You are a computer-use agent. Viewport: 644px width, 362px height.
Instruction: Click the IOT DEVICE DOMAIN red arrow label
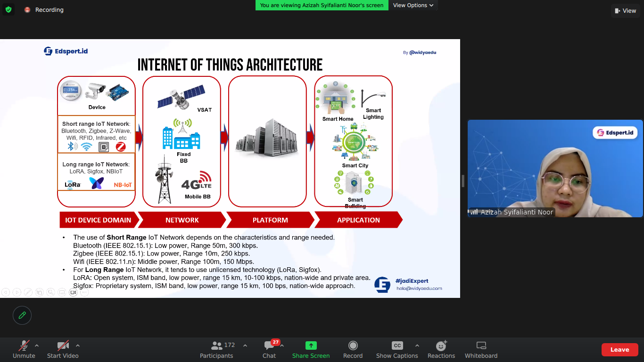click(x=98, y=220)
